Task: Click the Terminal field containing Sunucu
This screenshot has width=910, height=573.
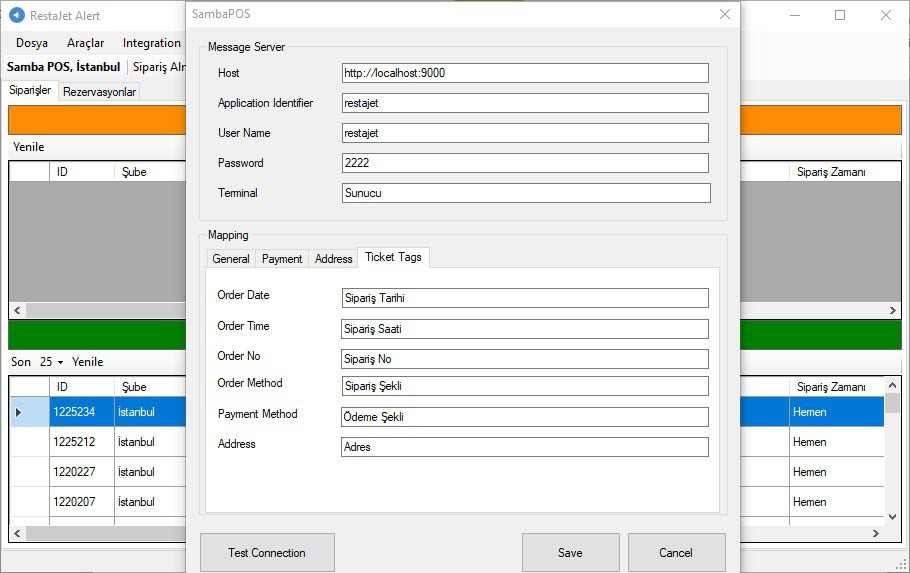Action: pos(525,193)
